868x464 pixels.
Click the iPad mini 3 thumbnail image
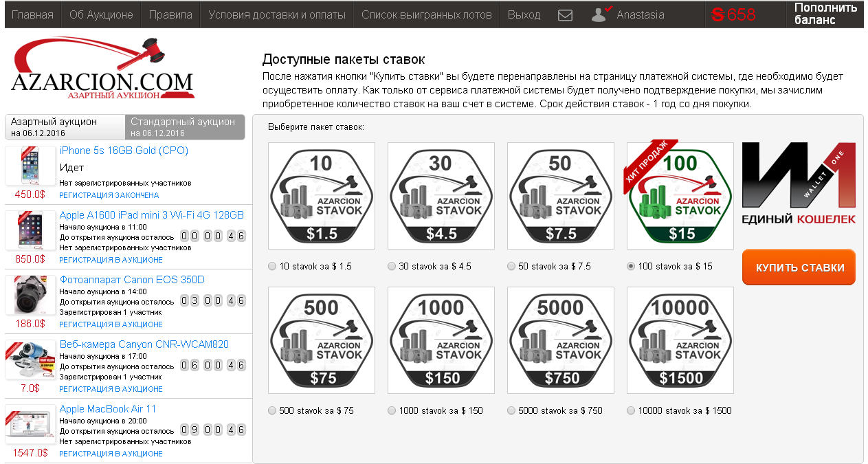[30, 230]
